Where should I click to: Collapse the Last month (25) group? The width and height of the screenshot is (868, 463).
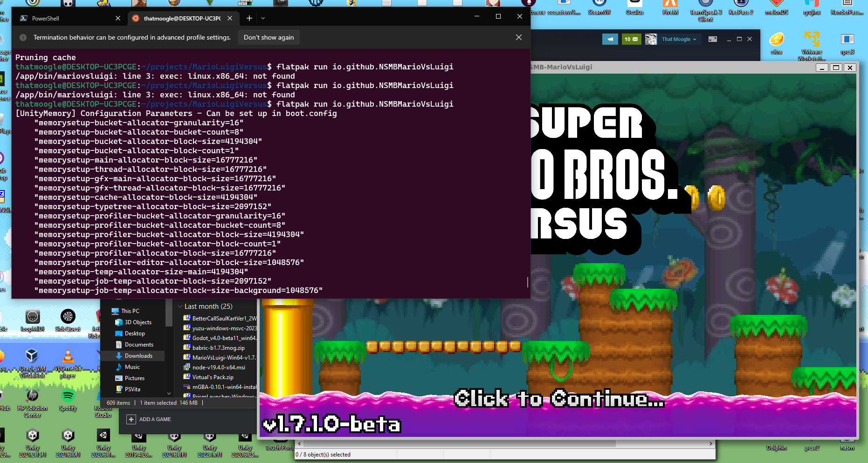click(x=180, y=306)
